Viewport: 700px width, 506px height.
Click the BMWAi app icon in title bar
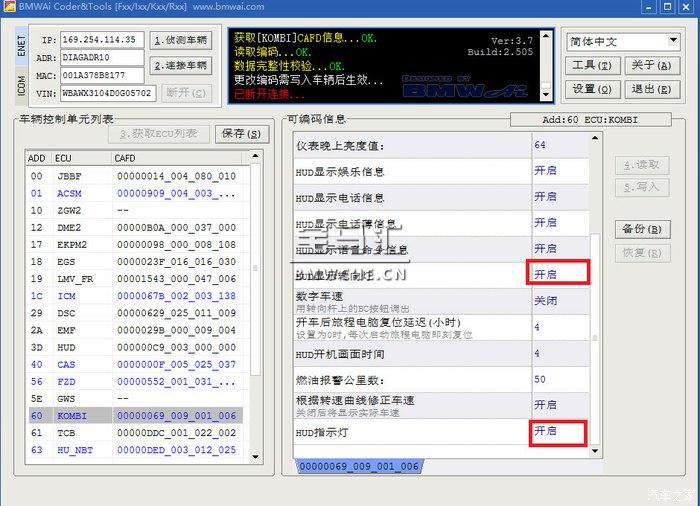[9, 7]
